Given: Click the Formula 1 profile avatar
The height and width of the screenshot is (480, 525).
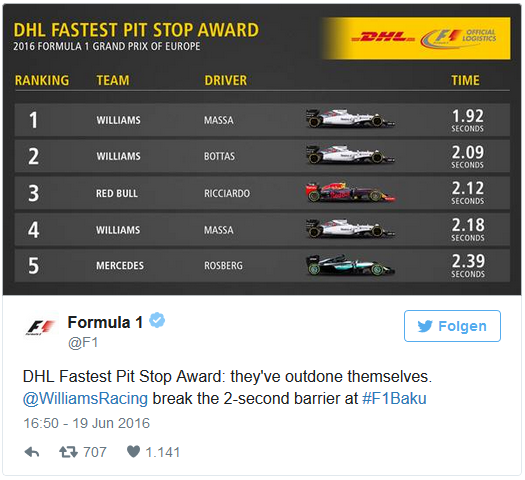Looking at the screenshot, I should pyautogui.click(x=41, y=327).
